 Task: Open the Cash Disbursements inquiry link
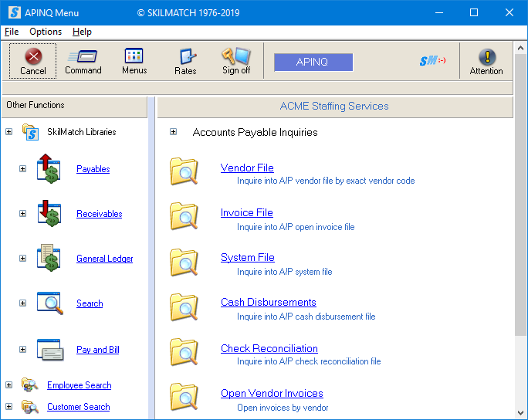[269, 302]
